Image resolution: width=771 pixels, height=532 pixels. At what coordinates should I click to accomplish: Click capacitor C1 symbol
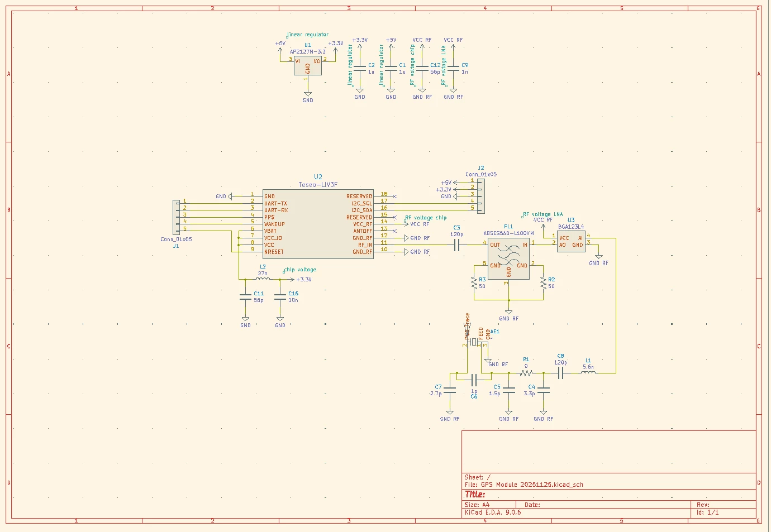pos(391,69)
